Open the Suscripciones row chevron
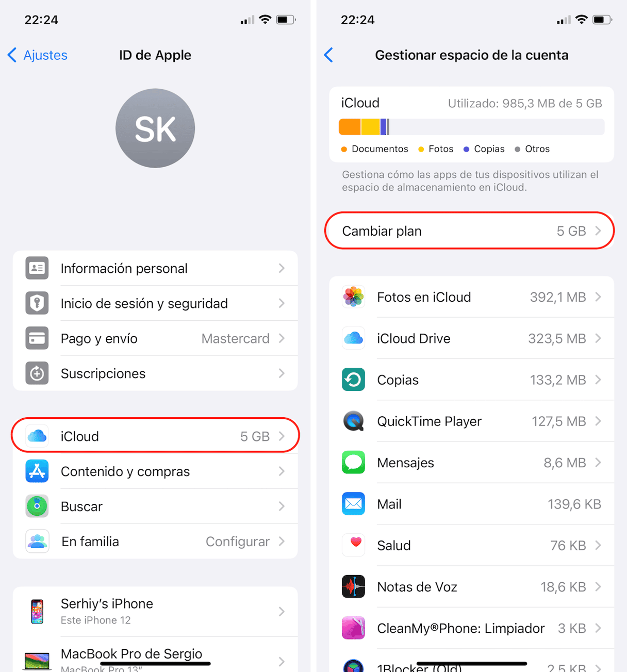This screenshot has width=627, height=672. click(x=282, y=373)
